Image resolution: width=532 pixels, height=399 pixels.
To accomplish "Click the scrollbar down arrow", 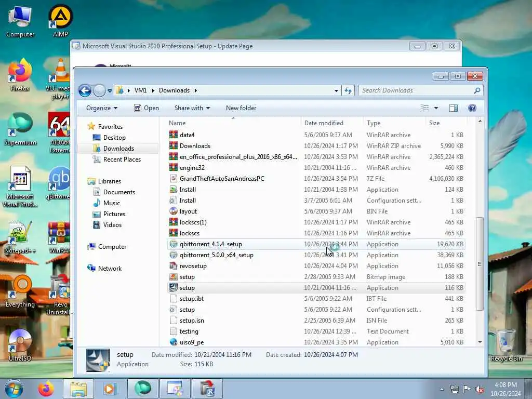I will (x=480, y=342).
